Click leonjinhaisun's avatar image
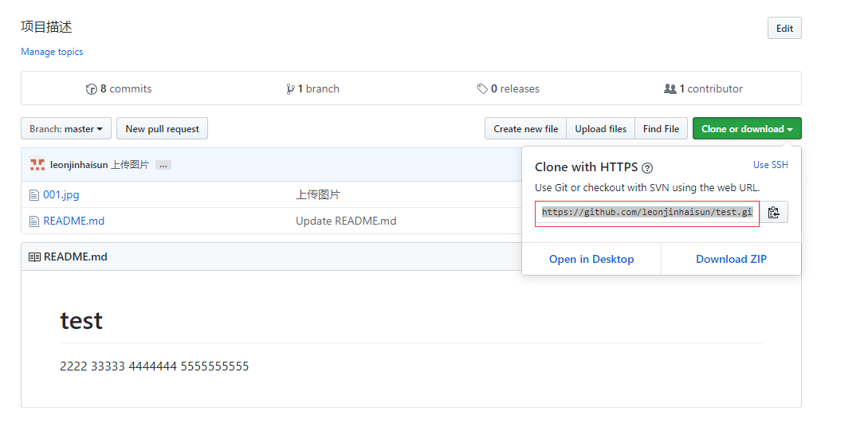This screenshot has width=868, height=427. tap(37, 164)
